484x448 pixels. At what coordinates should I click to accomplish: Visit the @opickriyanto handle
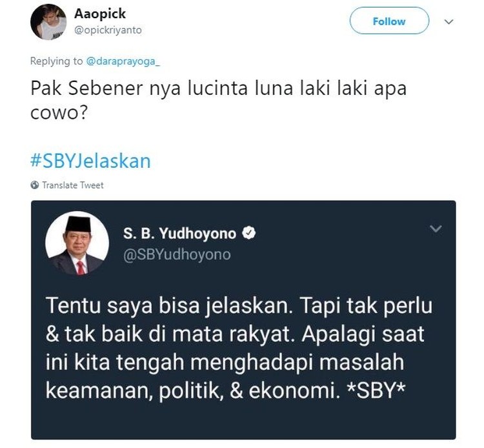tap(108, 30)
